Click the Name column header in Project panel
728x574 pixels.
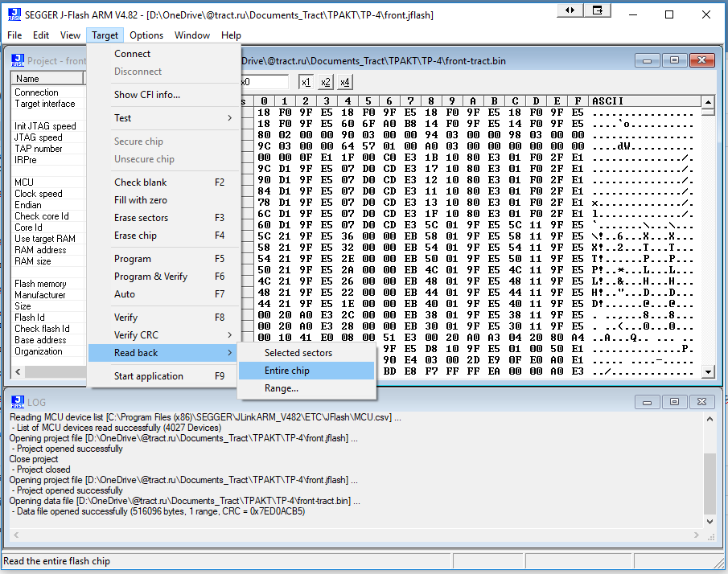[47, 79]
